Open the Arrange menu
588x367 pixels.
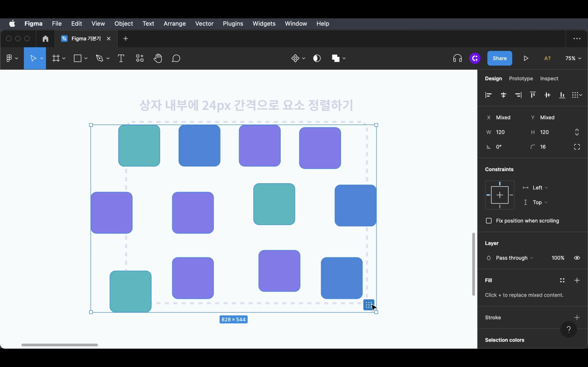click(x=174, y=23)
